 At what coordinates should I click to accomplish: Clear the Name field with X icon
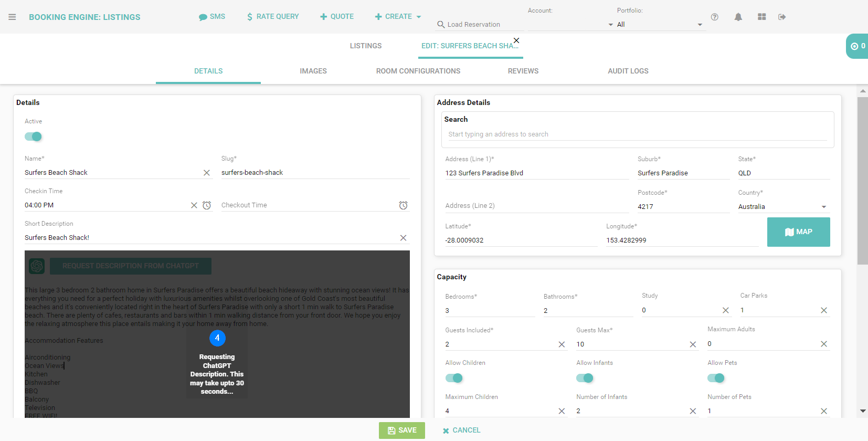207,173
